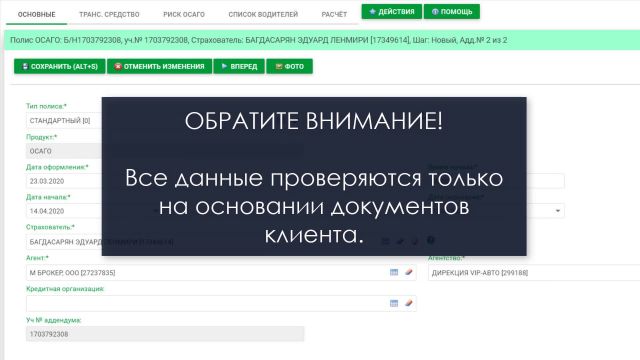Click the Страхователь field БАГДАСАРЯН ЭДУАРД
This screenshot has width=640, height=360.
[64, 242]
